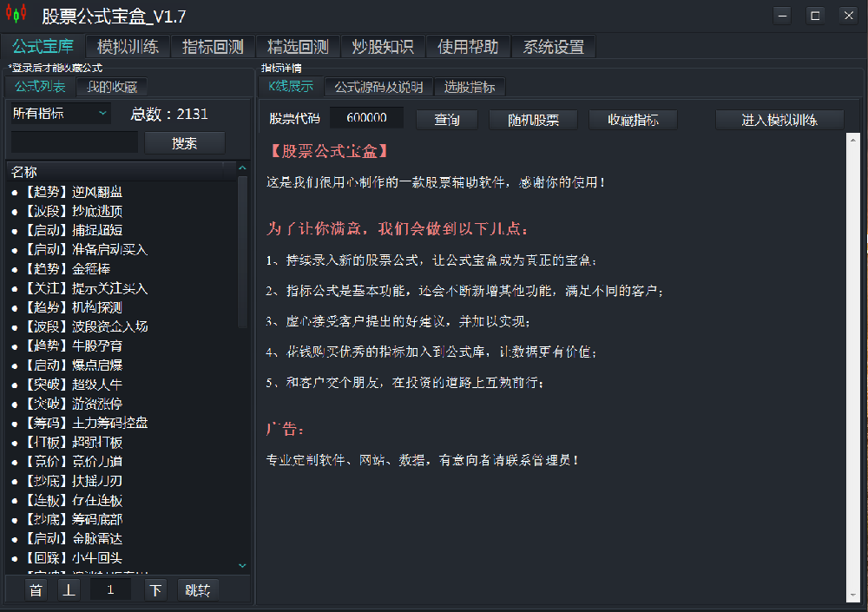Click the down arrow on the indicator list scrollbar
868x612 pixels.
[x=243, y=564]
